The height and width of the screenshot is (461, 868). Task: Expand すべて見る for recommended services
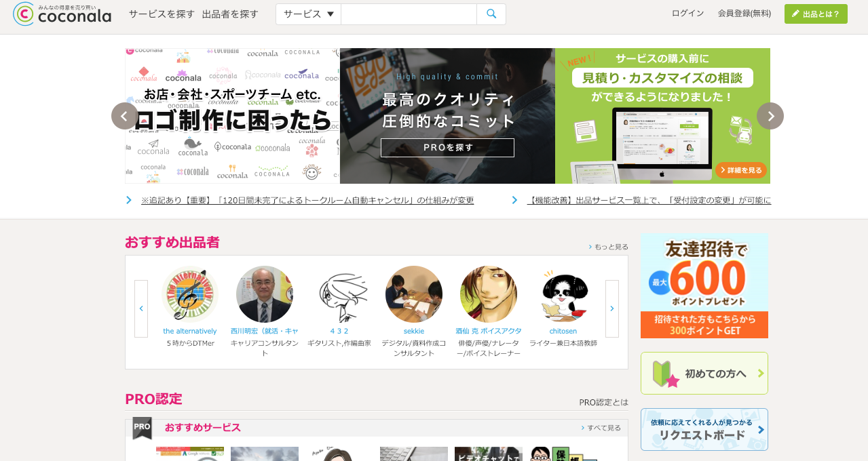click(601, 428)
